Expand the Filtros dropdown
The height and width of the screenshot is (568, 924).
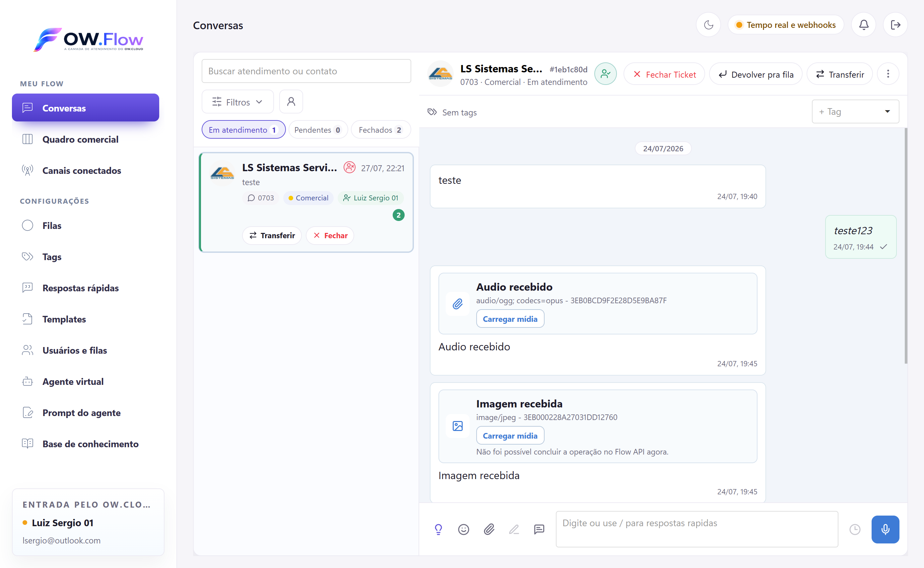pos(238,102)
